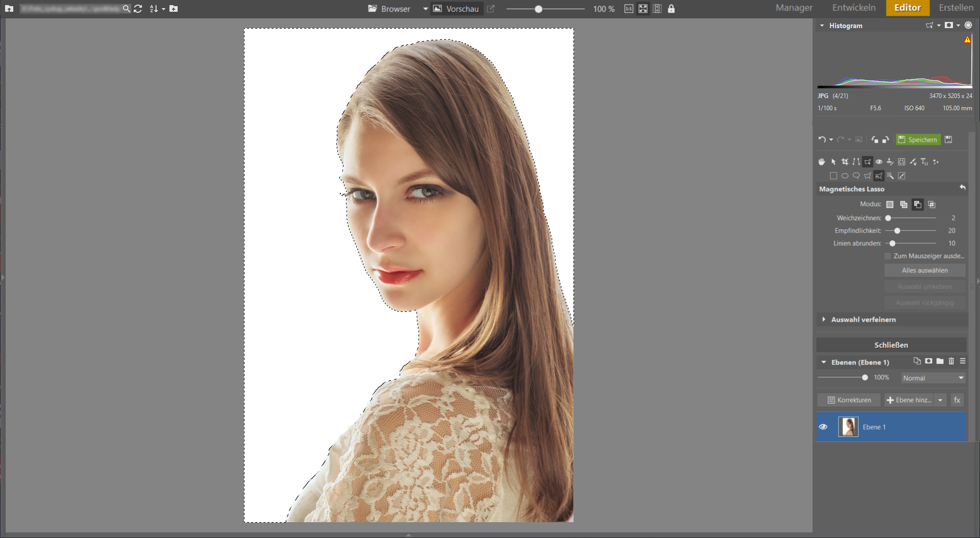Select the Polygon Lasso tool
This screenshot has height=538, width=980.
pyautogui.click(x=868, y=176)
